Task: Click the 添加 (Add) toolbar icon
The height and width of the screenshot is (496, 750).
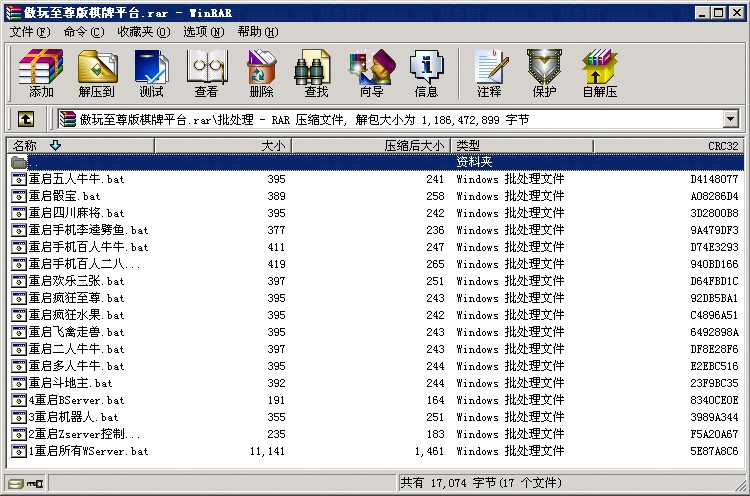Action: 41,73
